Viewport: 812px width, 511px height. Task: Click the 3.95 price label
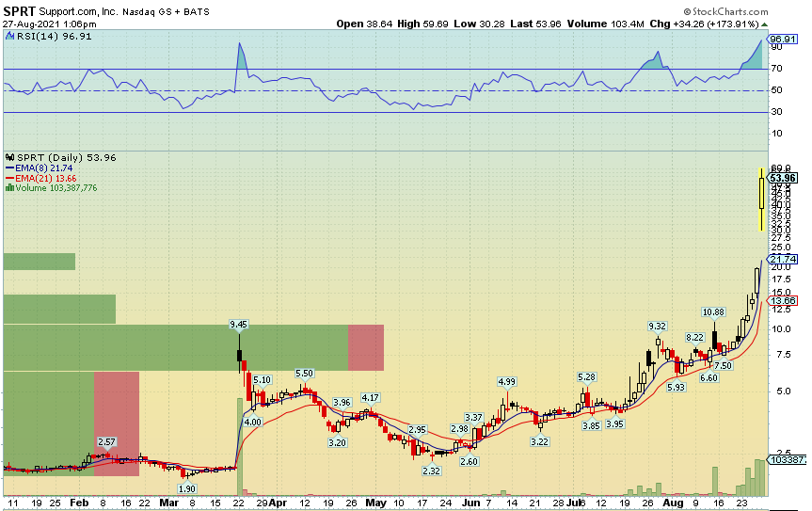[x=614, y=423]
